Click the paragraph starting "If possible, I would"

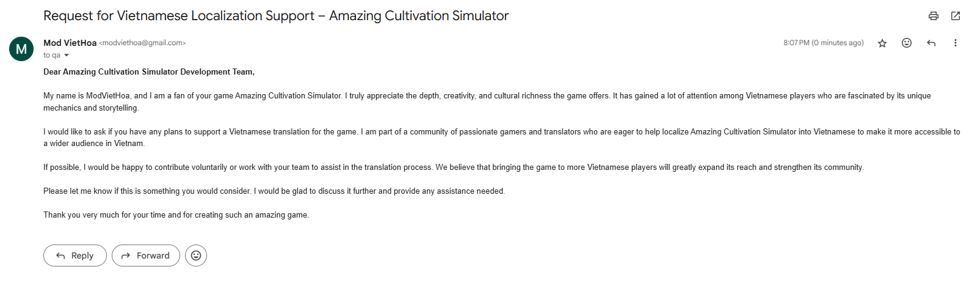click(x=453, y=167)
